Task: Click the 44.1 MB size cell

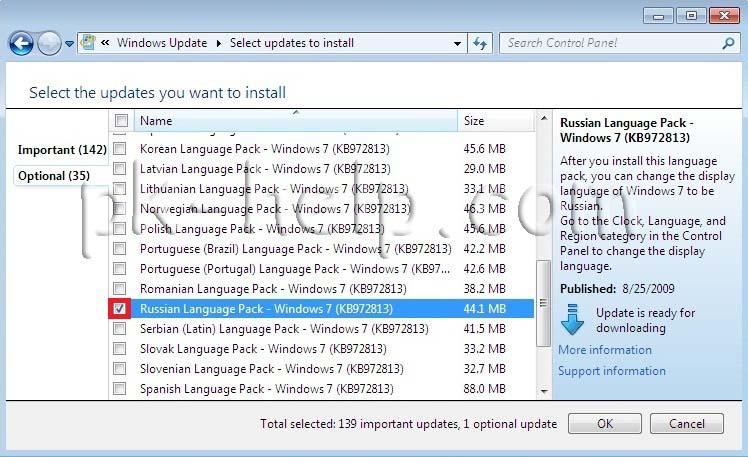Action: pyautogui.click(x=484, y=309)
